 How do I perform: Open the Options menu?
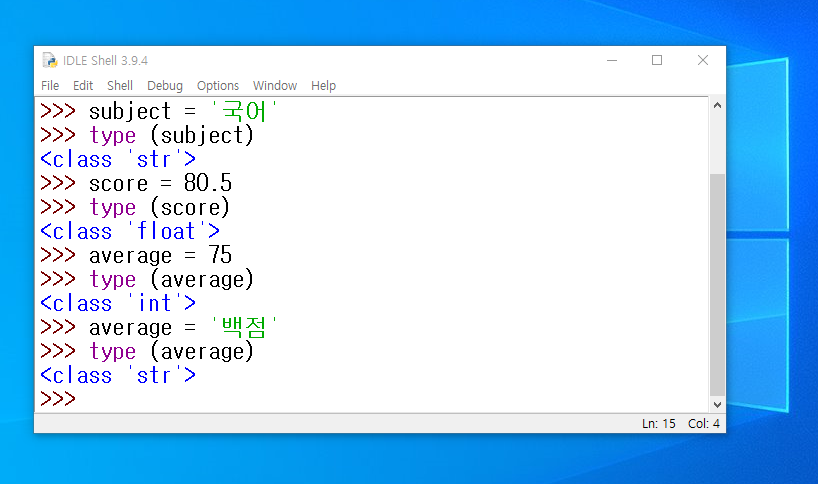click(x=218, y=86)
